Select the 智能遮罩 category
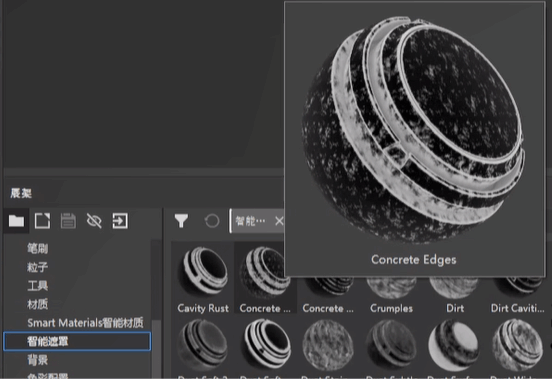 coord(77,341)
